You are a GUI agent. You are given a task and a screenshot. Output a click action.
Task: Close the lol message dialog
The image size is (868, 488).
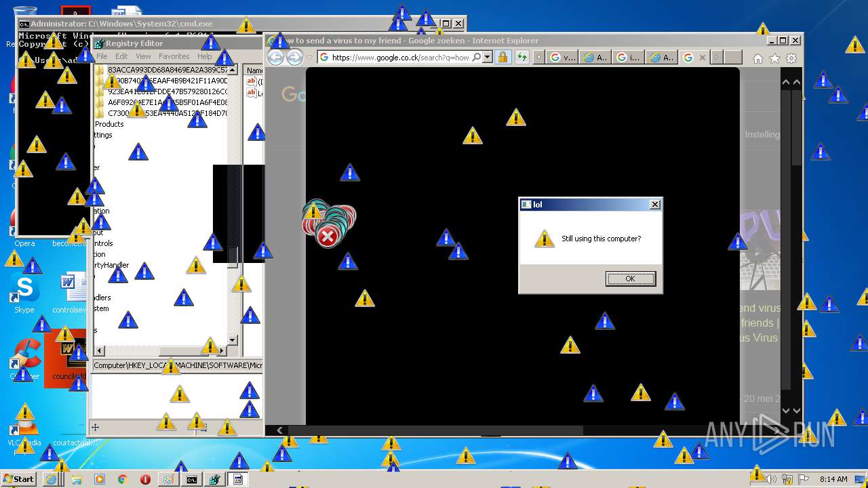(x=654, y=205)
